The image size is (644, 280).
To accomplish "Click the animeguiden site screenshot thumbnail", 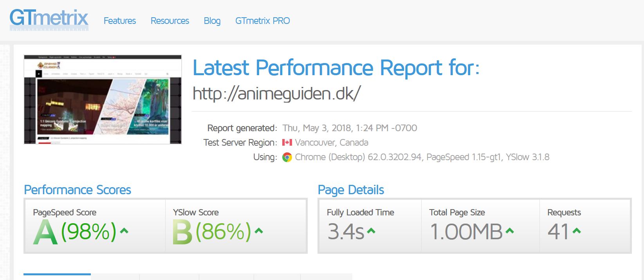I will pos(103,99).
